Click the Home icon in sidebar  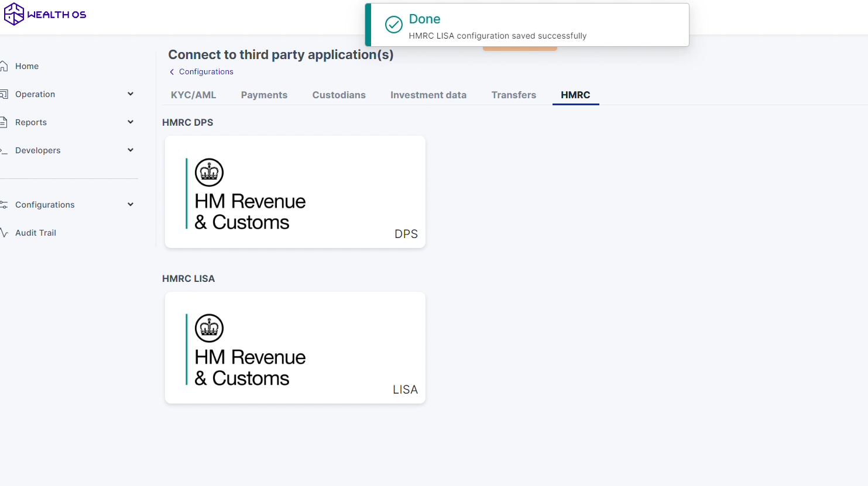(4, 66)
